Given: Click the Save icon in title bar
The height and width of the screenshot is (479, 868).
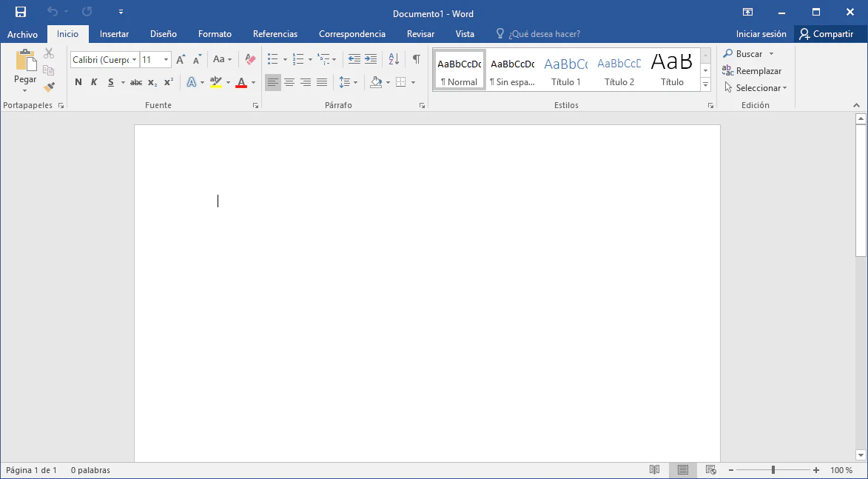Looking at the screenshot, I should [x=21, y=12].
